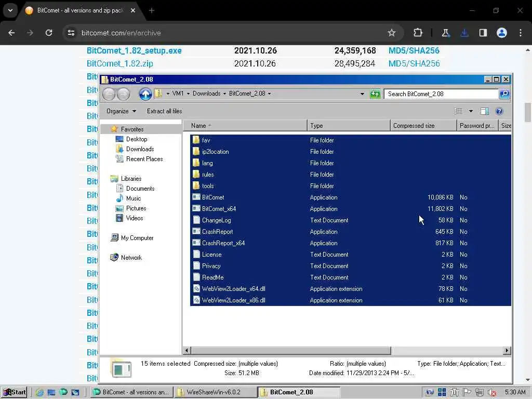Open Explorer help question mark icon
532x399 pixels.
pyautogui.click(x=499, y=111)
